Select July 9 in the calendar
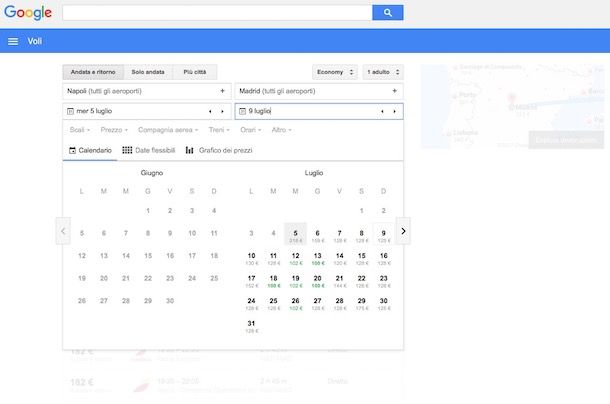The image size is (610, 404). pyautogui.click(x=384, y=234)
